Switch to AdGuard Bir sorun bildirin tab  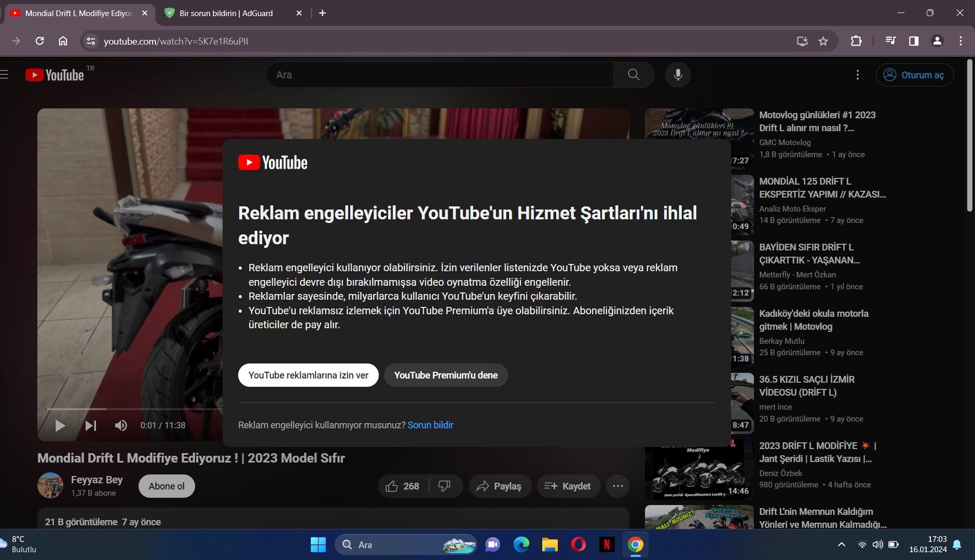[x=226, y=13]
